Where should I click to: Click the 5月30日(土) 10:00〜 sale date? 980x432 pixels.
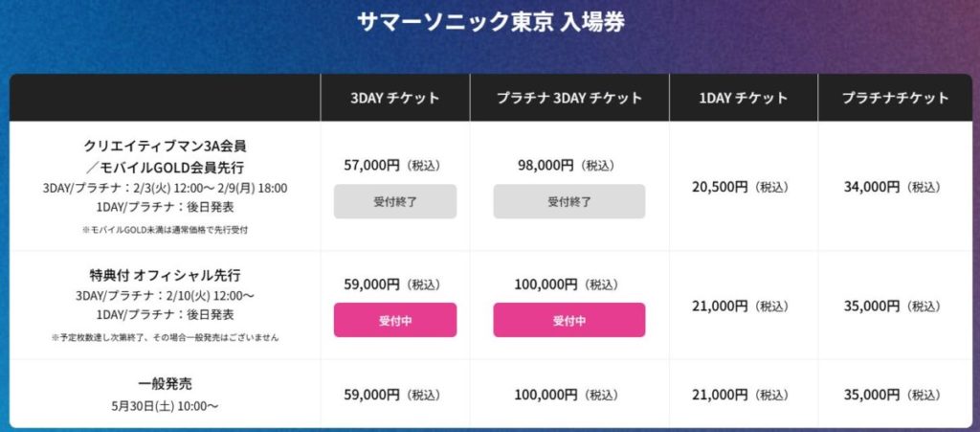pos(166,405)
